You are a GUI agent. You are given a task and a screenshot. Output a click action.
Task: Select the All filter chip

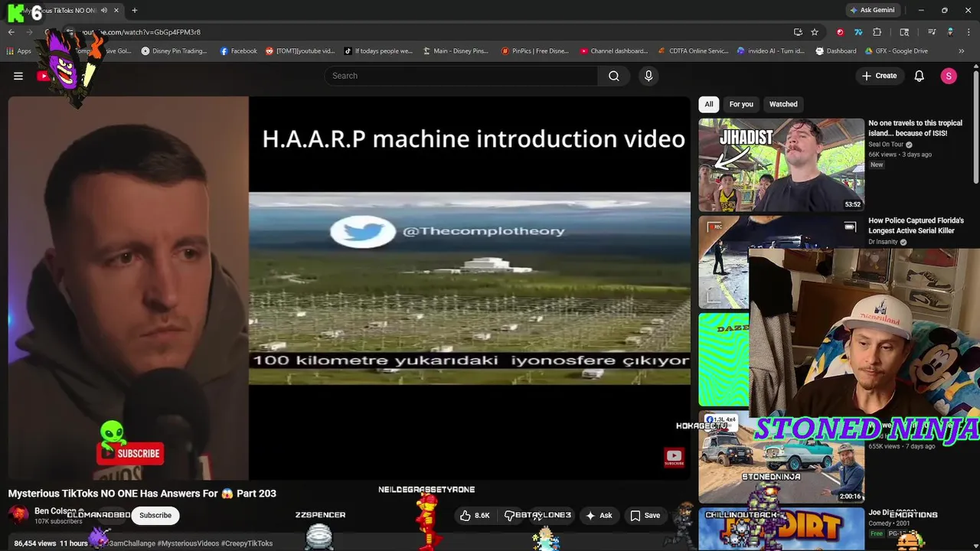click(709, 104)
